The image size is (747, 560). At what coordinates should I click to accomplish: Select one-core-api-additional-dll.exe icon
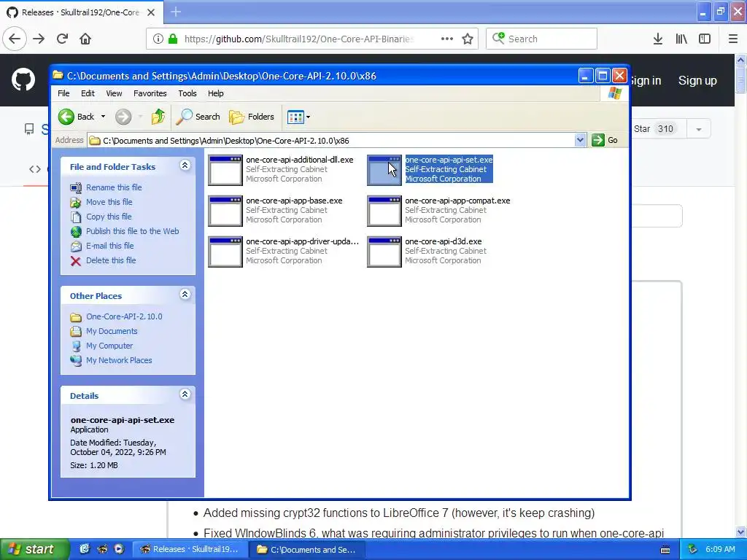(225, 170)
